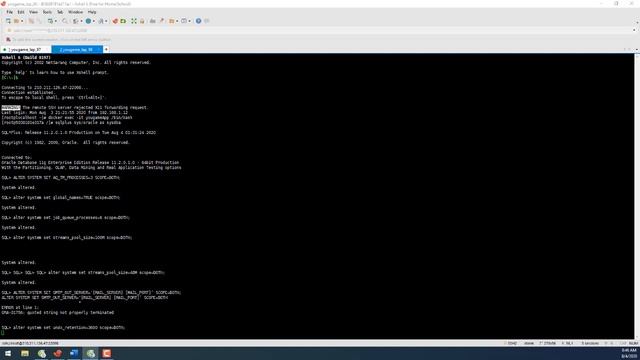Open File Explorer from the taskbar
This screenshot has width=640, height=360.
[x=25, y=353]
